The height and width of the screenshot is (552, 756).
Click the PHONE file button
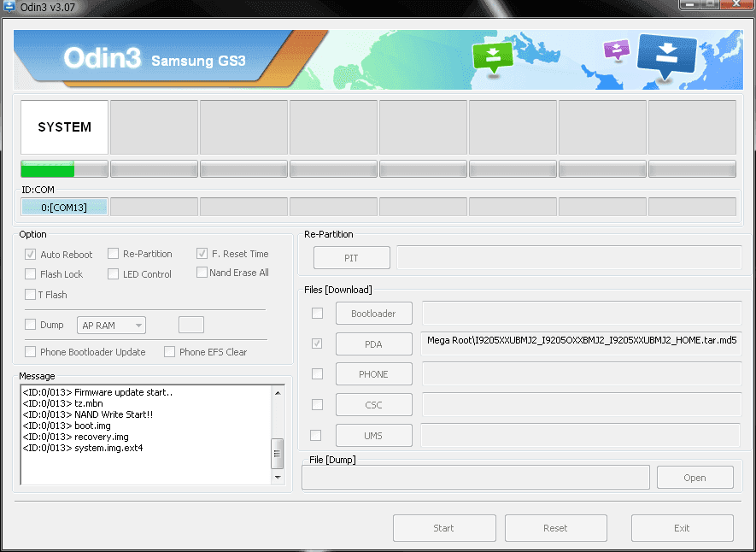click(373, 374)
